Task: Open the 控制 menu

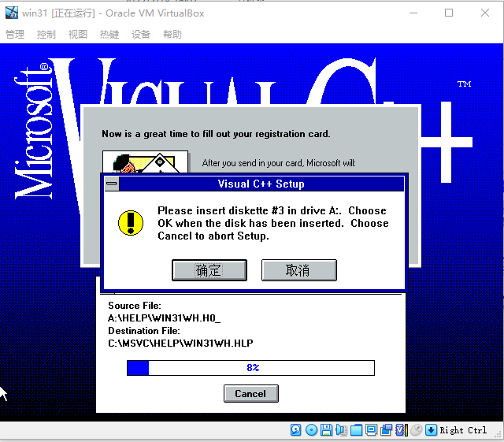Action: [x=46, y=34]
